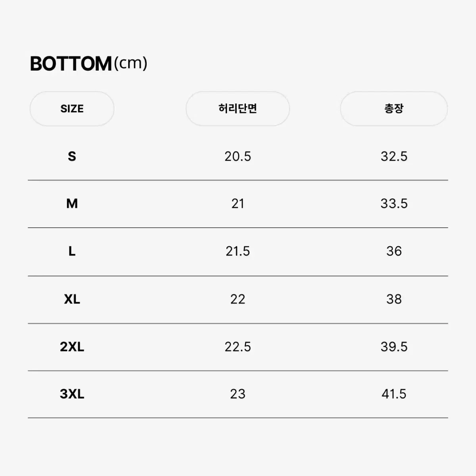This screenshot has width=476, height=476.
Task: Click the 22.5 waist value
Action: (x=238, y=347)
